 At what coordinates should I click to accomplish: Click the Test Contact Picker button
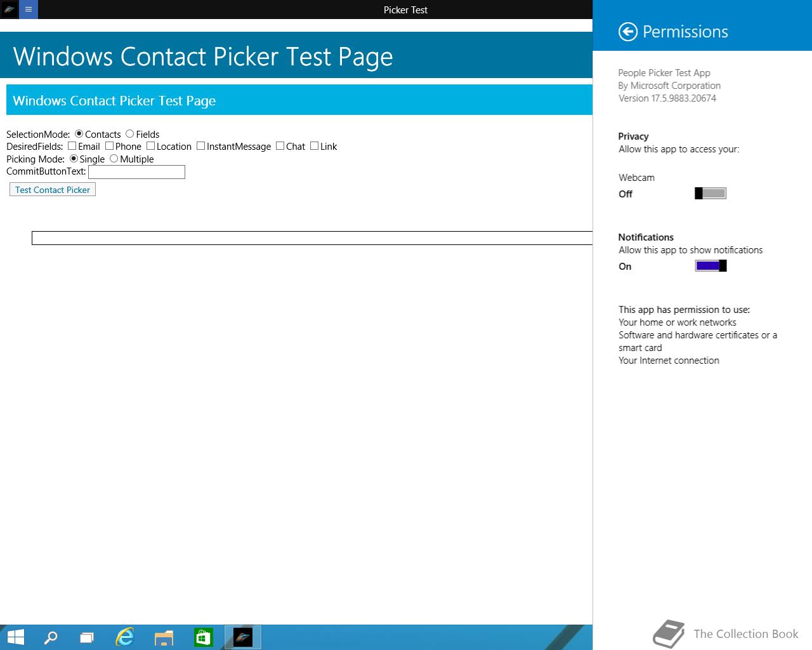(x=53, y=190)
